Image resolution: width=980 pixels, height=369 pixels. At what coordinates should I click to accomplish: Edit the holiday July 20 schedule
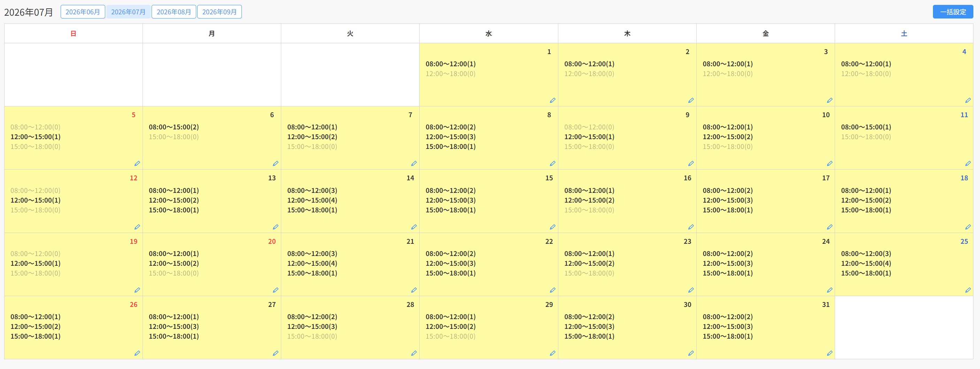[x=275, y=290]
